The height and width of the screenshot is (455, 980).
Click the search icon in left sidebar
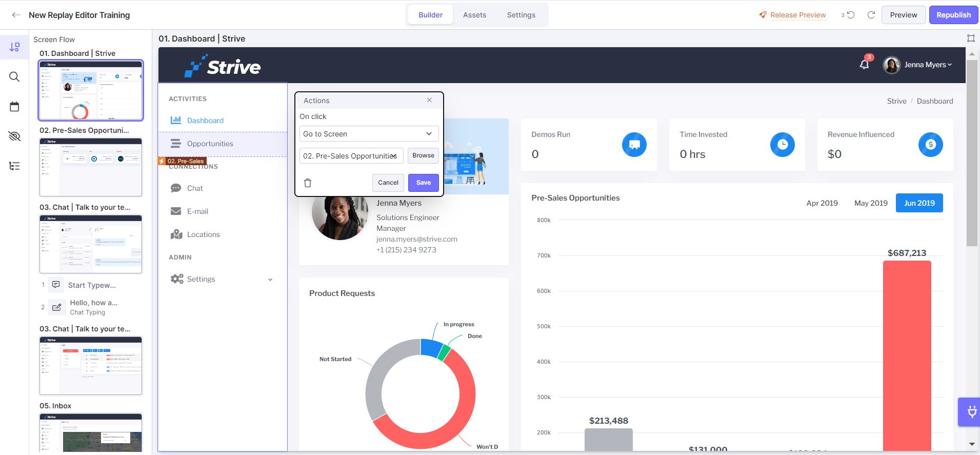point(14,77)
